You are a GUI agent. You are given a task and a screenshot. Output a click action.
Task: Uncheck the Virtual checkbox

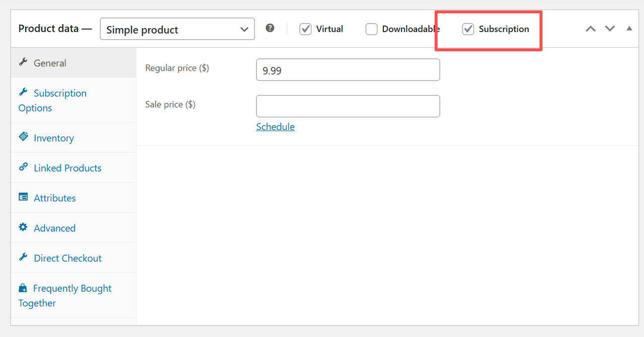pos(305,29)
